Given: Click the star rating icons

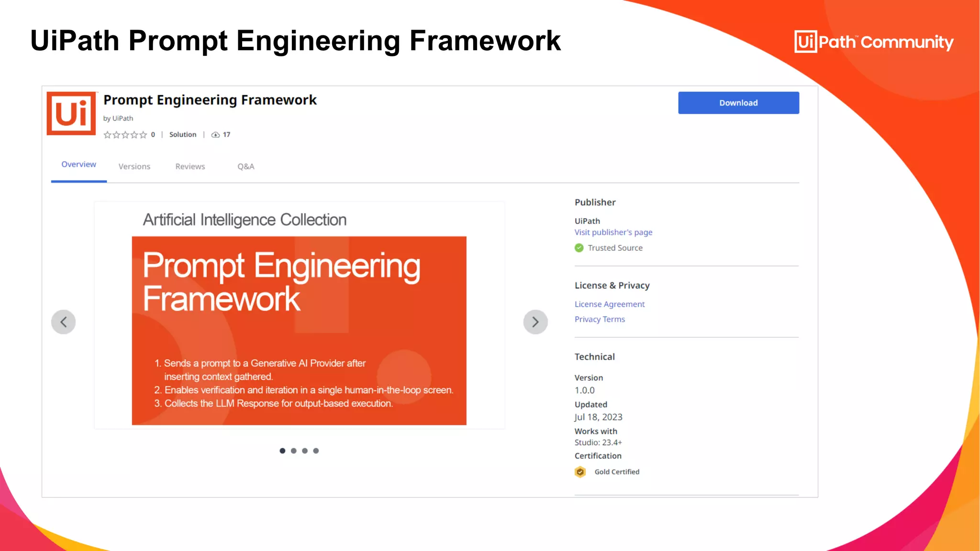Looking at the screenshot, I should pyautogui.click(x=125, y=135).
